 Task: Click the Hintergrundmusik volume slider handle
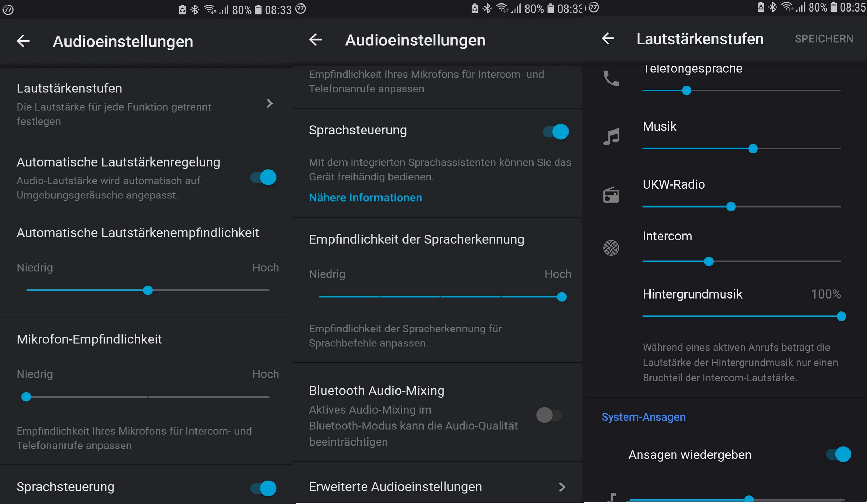pos(841,316)
